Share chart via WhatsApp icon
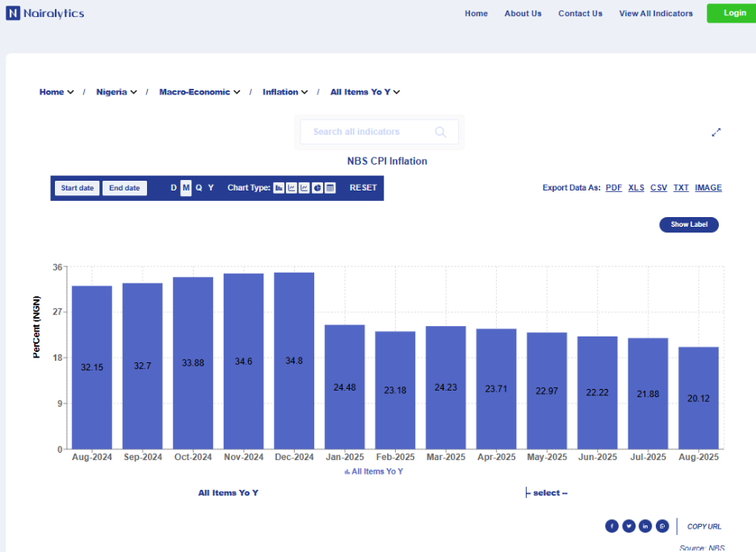This screenshot has height=552, width=756. [662, 526]
